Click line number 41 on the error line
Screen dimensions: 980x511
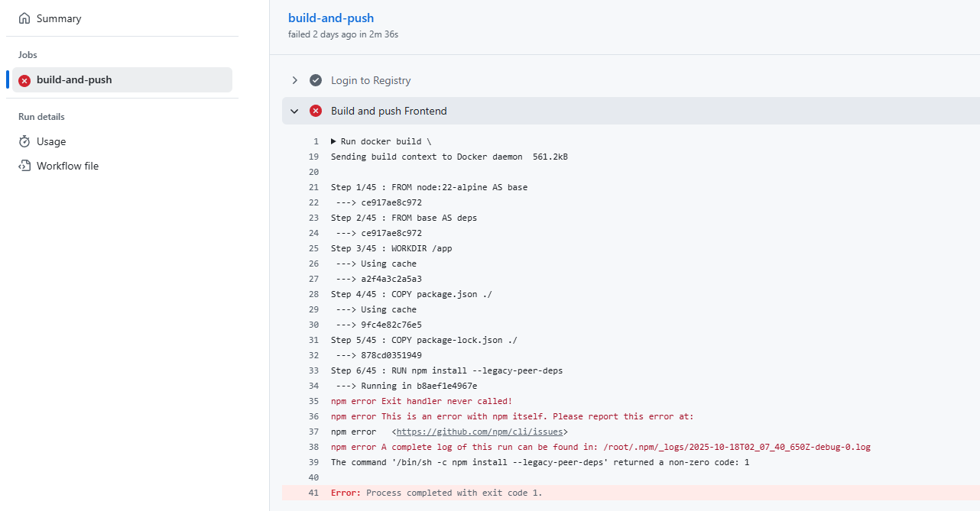pyautogui.click(x=313, y=493)
